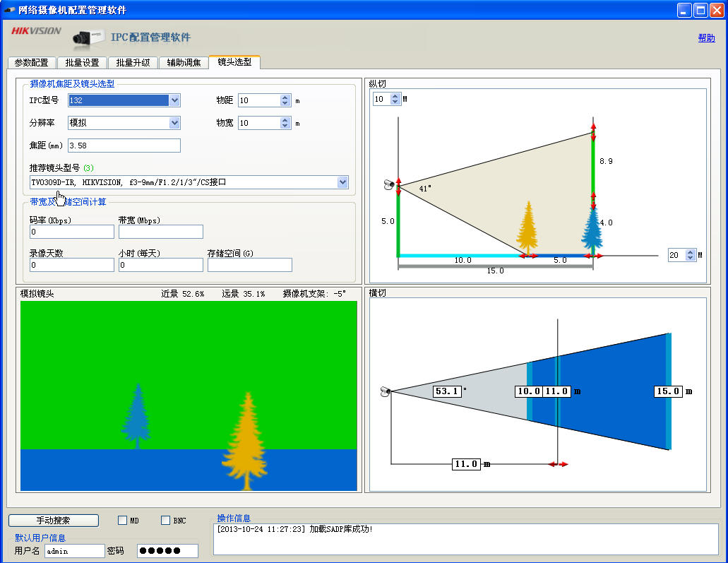
Task: Increase the 物距 value with up arrow
Action: pos(285,97)
